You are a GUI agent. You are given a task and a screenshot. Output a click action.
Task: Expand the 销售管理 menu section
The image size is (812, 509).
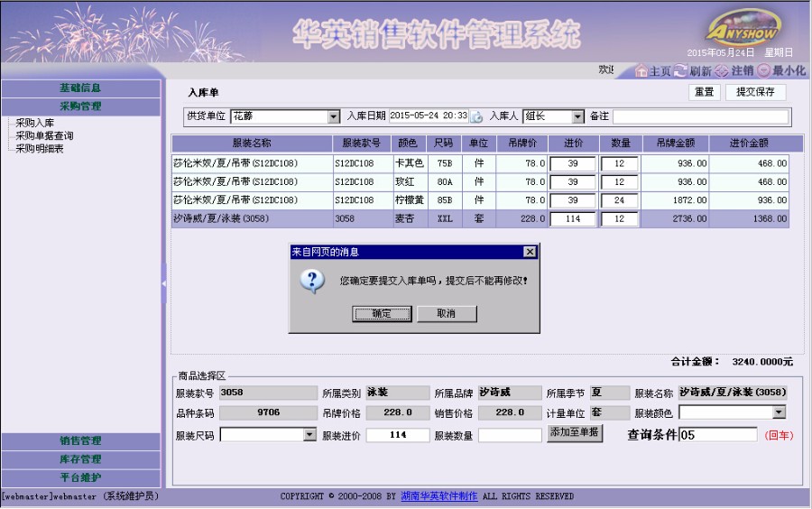click(81, 440)
